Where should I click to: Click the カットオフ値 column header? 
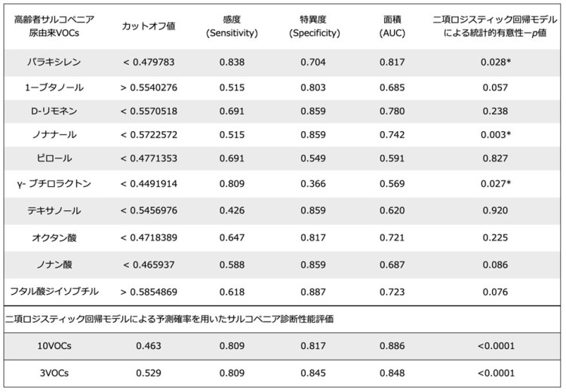pos(149,26)
